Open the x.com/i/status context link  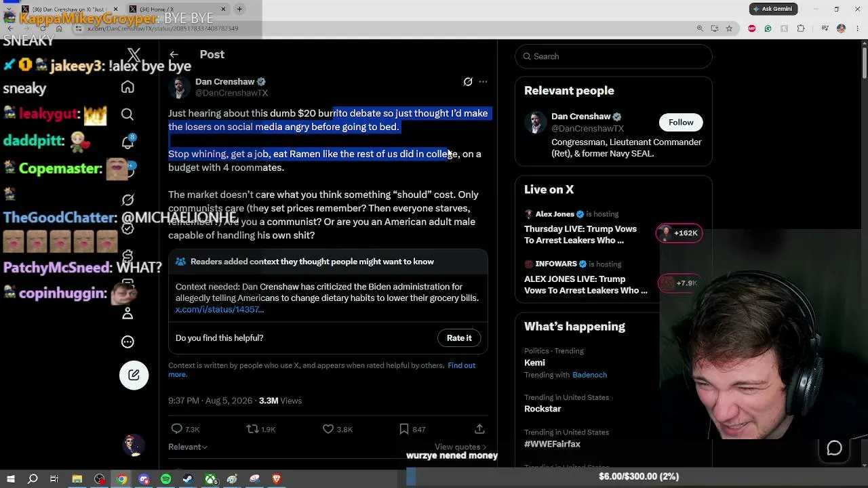tap(220, 310)
